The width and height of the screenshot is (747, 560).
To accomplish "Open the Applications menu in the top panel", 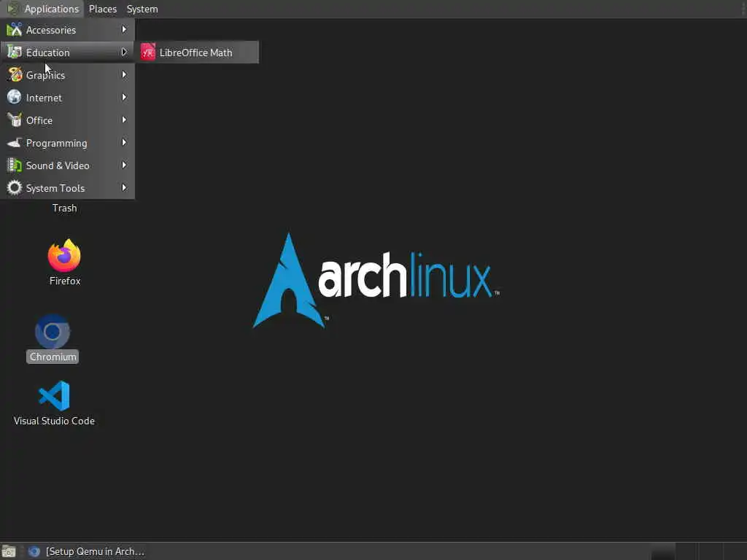I will pos(43,9).
